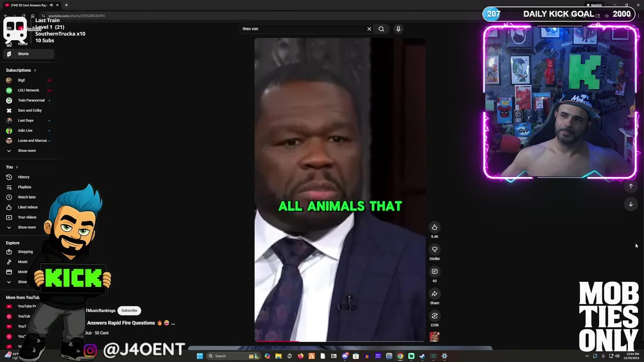Viewport: 644px width, 362px height.
Task: Open Home in the sidebar
Action: (23, 44)
